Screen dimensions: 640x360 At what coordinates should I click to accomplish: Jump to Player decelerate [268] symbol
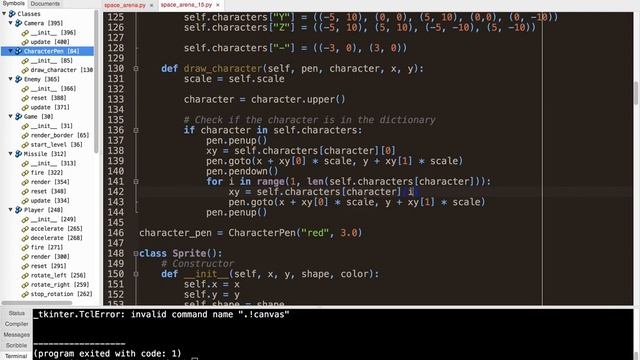pyautogui.click(x=56, y=238)
